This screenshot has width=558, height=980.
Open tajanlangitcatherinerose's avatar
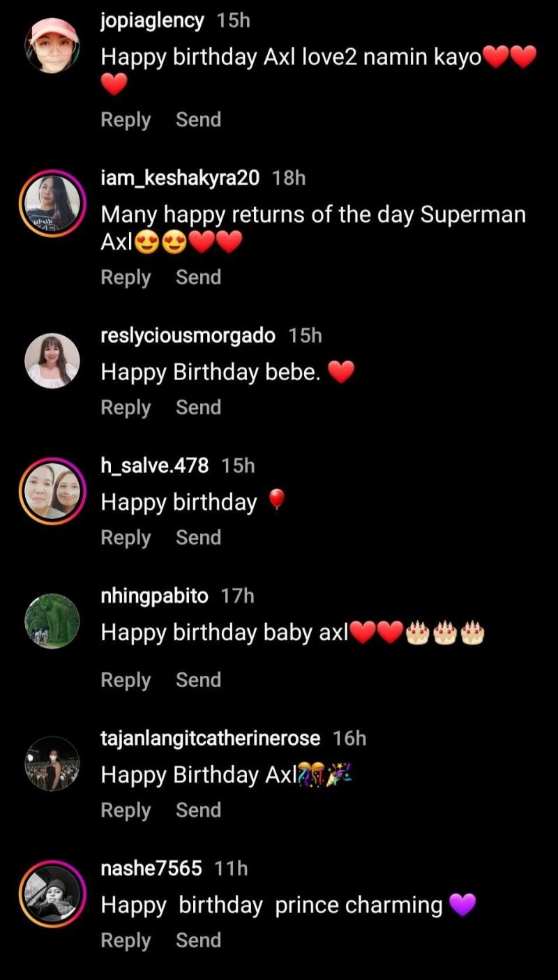click(x=52, y=763)
